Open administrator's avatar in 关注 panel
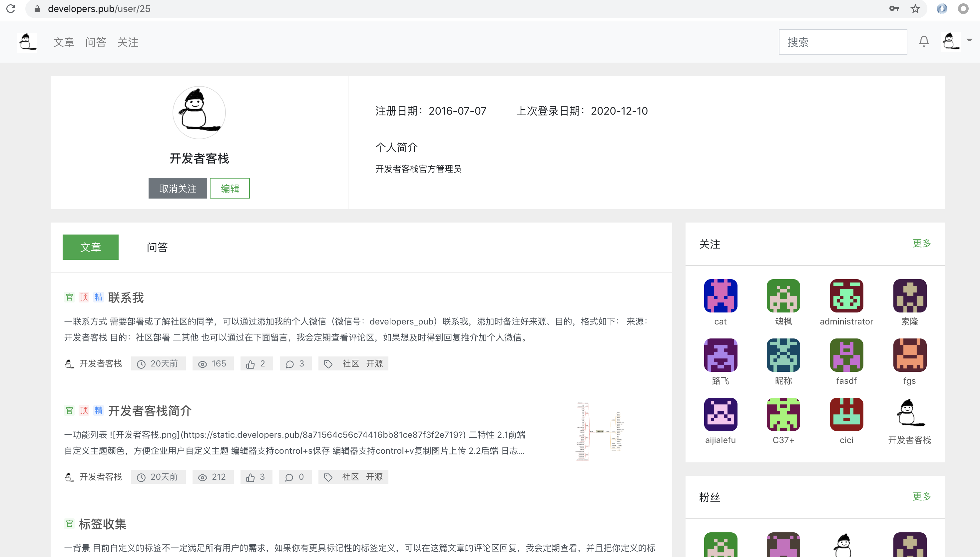The height and width of the screenshot is (557, 980). coord(846,295)
